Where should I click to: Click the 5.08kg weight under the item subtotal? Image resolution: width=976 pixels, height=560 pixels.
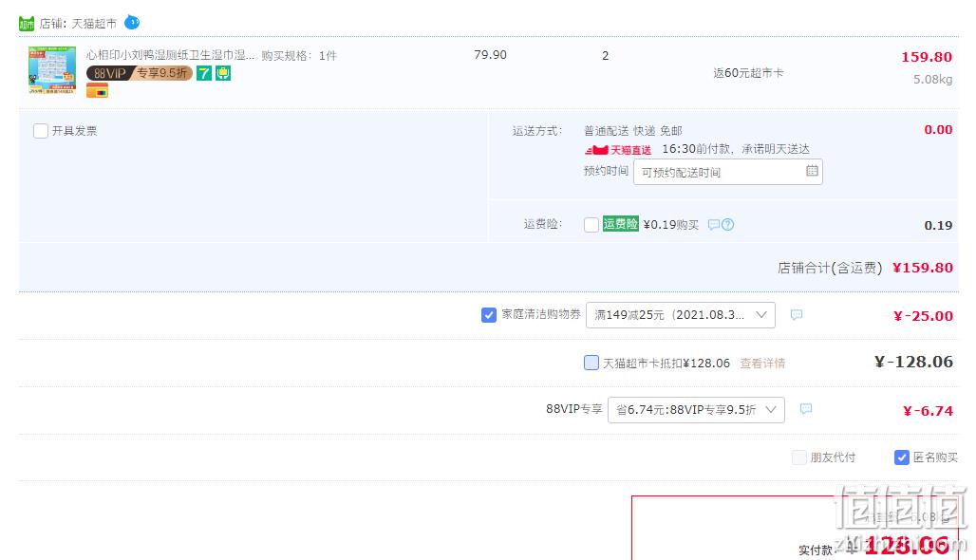tap(932, 80)
